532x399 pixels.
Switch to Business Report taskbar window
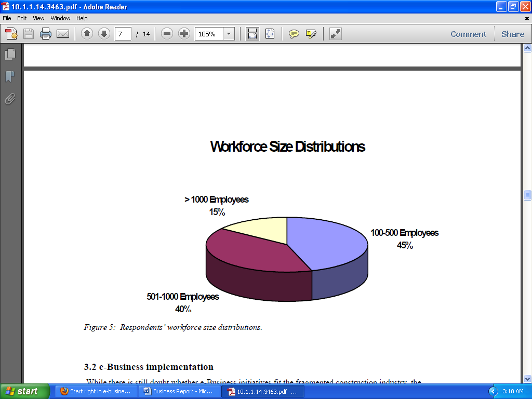click(x=179, y=391)
